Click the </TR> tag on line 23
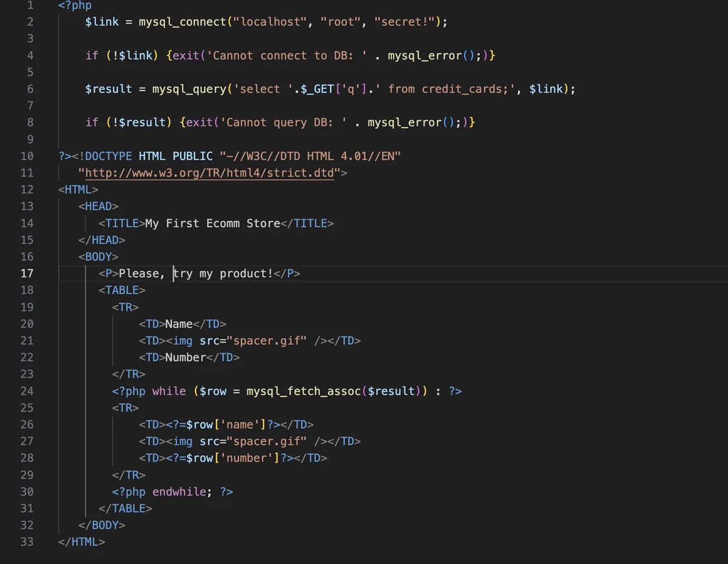Viewport: 728px width, 564px height. [x=129, y=375]
